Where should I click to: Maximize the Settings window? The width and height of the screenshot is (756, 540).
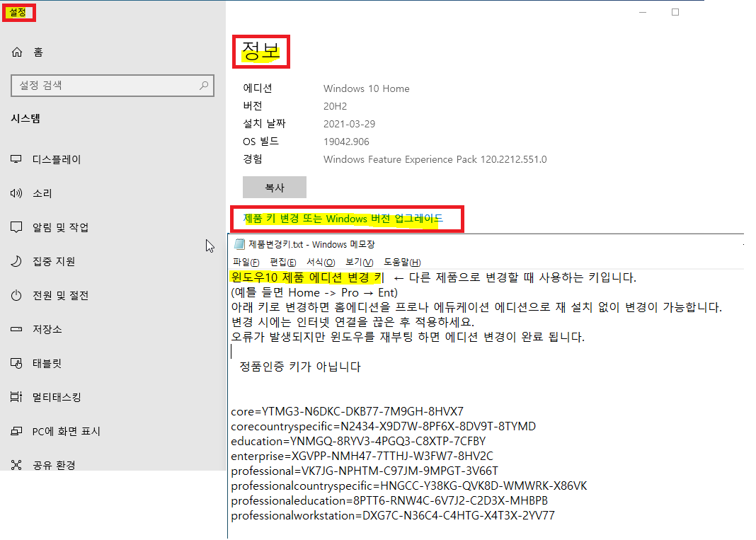point(675,12)
